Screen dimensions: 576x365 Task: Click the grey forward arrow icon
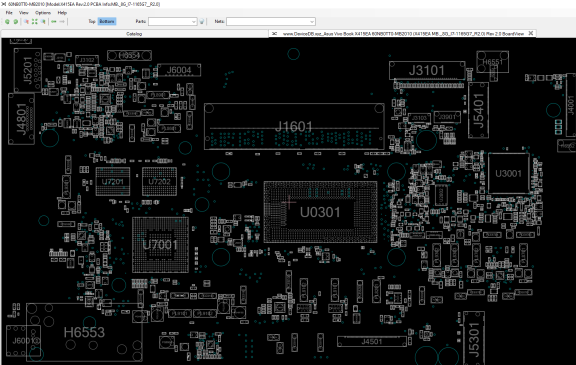pyautogui.click(x=62, y=22)
